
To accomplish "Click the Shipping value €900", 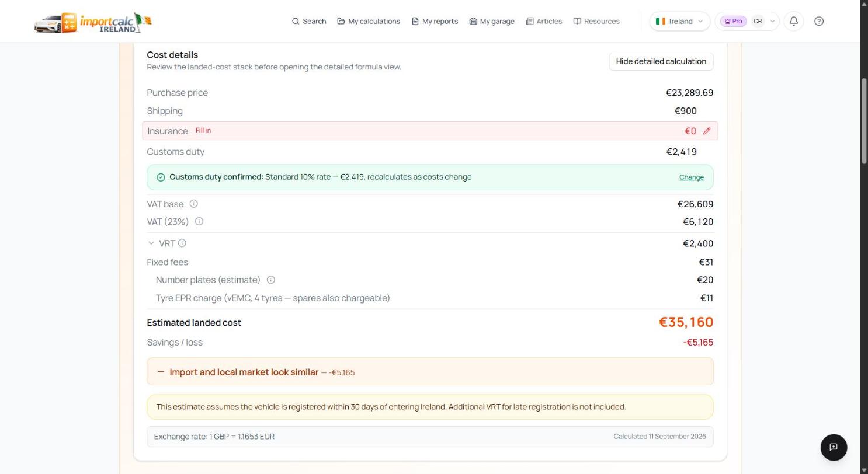I will point(685,111).
